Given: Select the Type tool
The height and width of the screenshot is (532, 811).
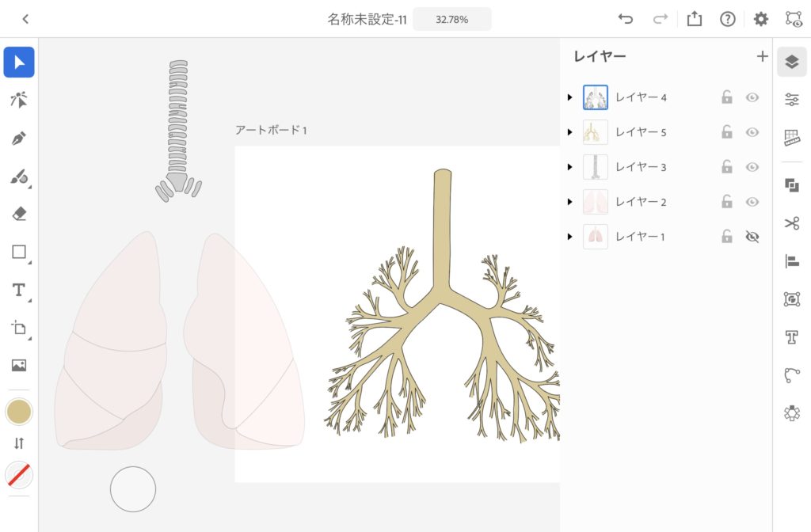Looking at the screenshot, I should pos(19,290).
